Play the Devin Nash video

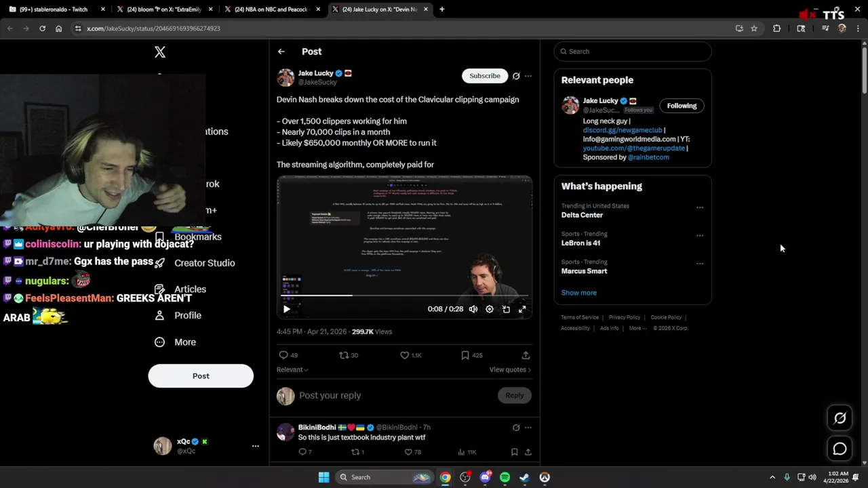[x=286, y=309]
